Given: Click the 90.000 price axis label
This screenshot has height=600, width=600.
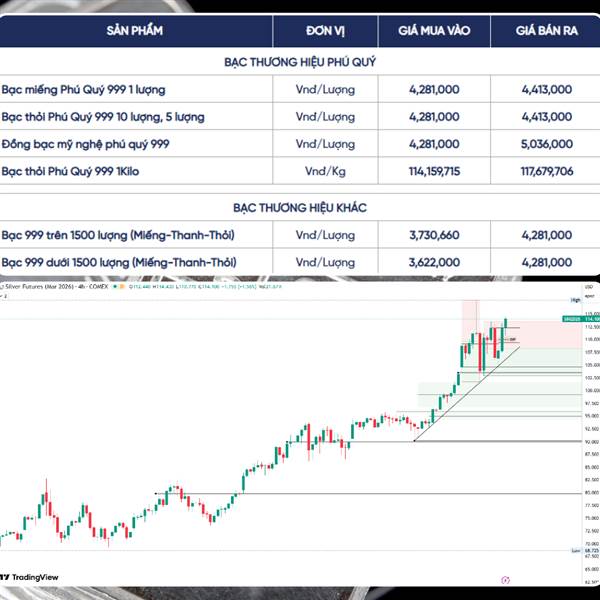Looking at the screenshot, I should click(592, 442).
